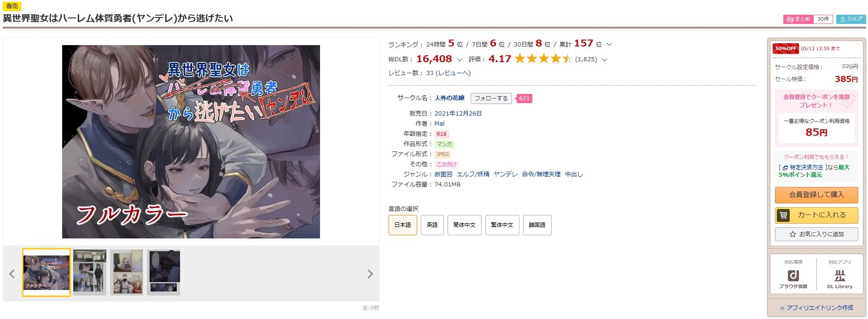
Task: Select 韓国語 language option
Action: [537, 225]
